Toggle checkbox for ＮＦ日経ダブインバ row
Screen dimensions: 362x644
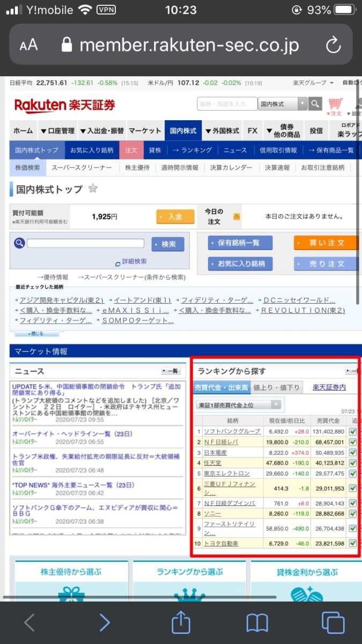click(x=353, y=503)
